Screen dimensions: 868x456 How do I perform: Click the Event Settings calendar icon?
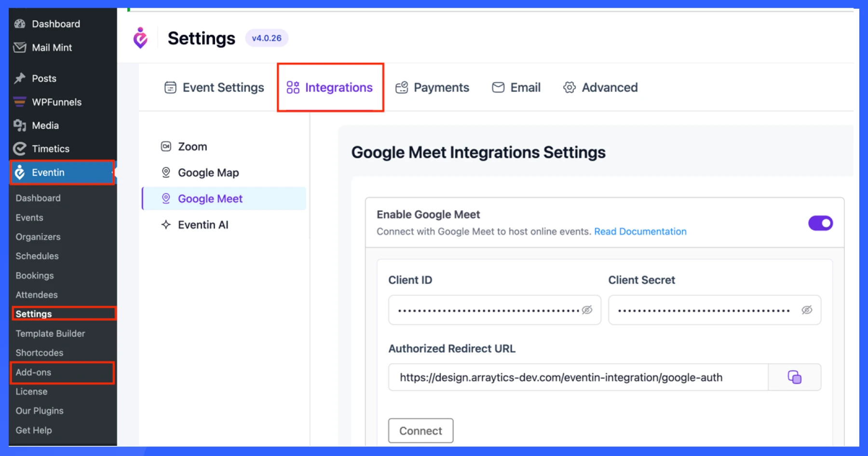170,87
